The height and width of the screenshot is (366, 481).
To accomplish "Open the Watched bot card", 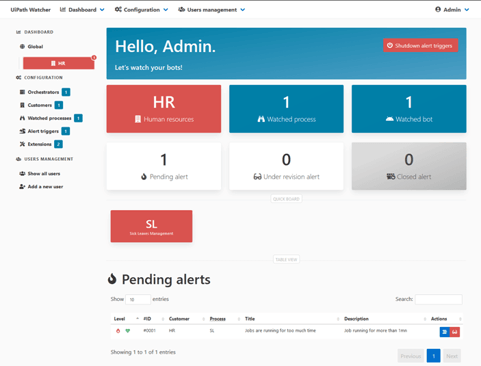I will pos(409,109).
